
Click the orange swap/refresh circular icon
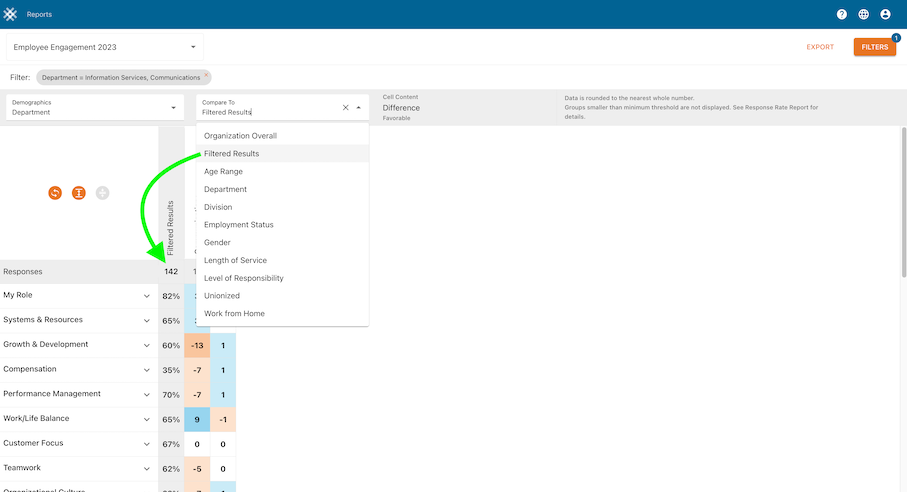(55, 193)
